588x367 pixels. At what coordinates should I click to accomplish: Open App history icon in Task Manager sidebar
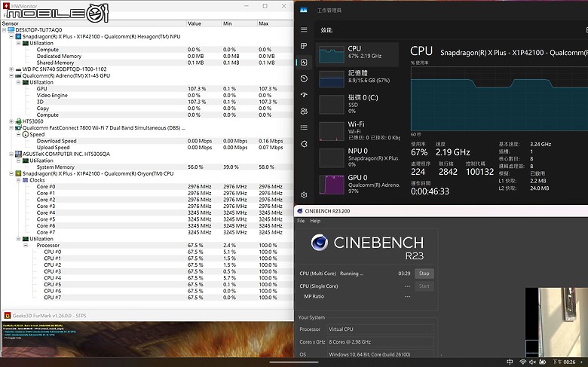click(304, 78)
